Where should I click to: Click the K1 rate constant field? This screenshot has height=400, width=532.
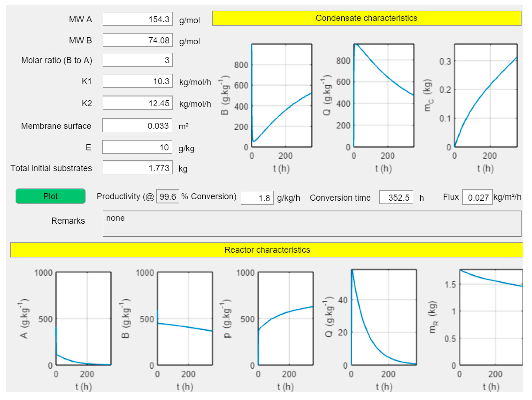pos(138,81)
